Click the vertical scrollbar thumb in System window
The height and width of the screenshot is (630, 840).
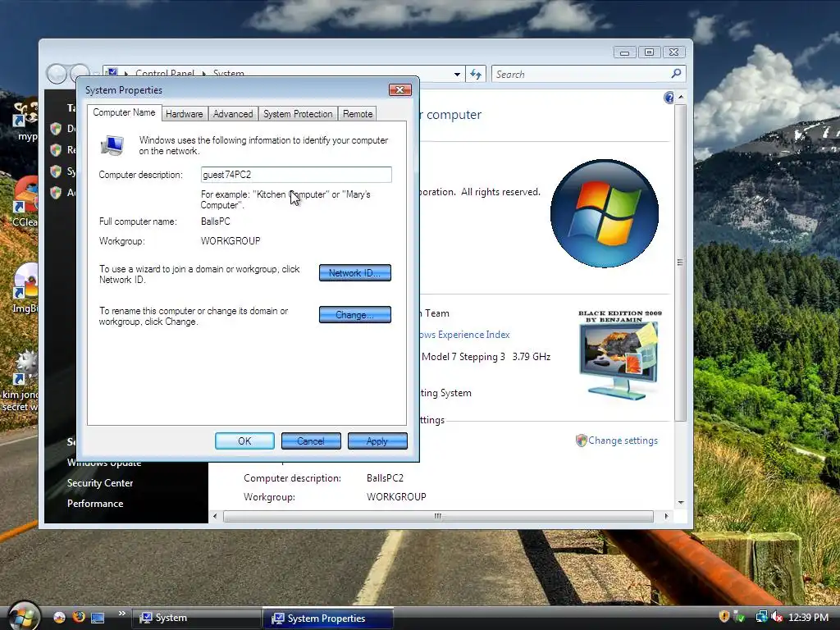tap(680, 262)
